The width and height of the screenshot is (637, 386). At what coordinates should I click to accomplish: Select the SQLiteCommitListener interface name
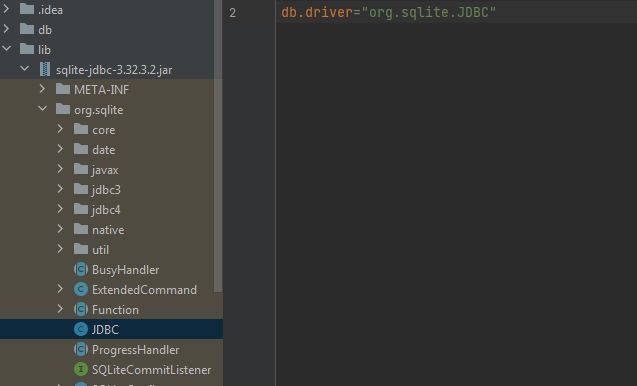pos(152,370)
